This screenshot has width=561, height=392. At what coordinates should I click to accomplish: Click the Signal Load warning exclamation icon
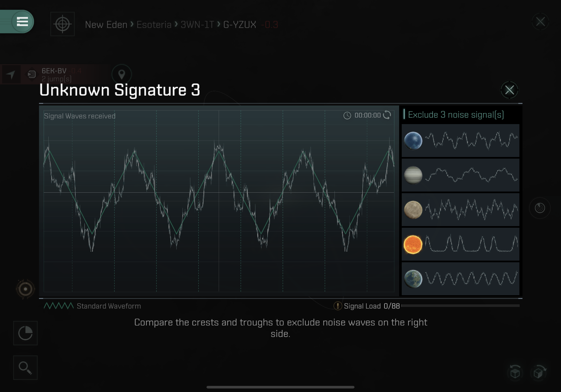tap(337, 306)
